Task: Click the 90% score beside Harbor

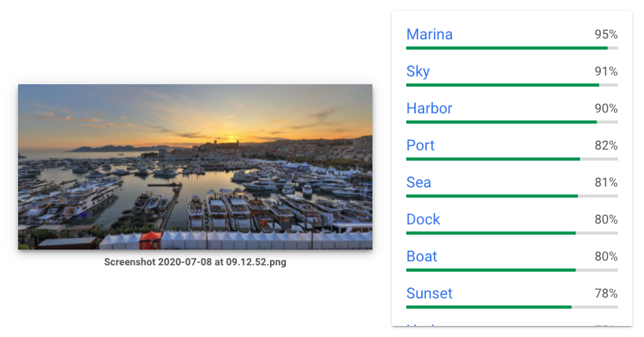Action: click(x=606, y=109)
